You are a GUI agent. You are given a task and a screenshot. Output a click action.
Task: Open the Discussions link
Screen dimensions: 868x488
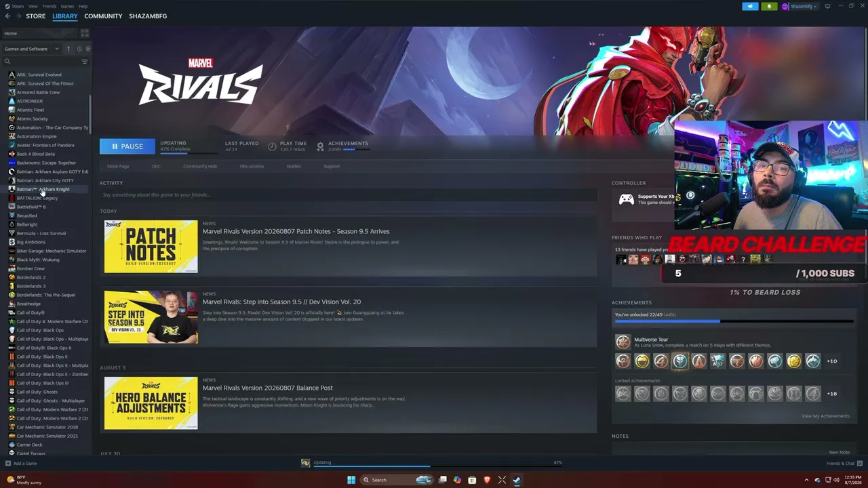(x=252, y=166)
